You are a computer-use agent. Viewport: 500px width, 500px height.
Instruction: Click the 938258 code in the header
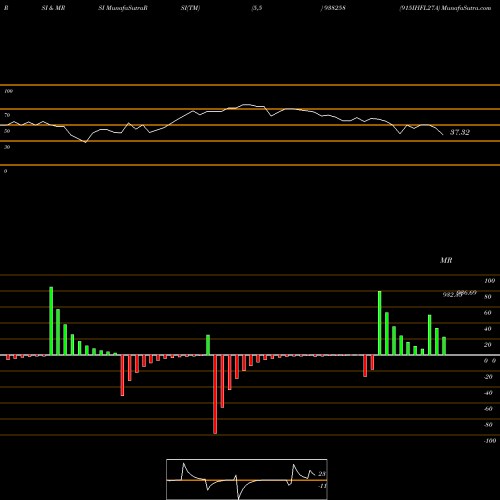[334, 8]
